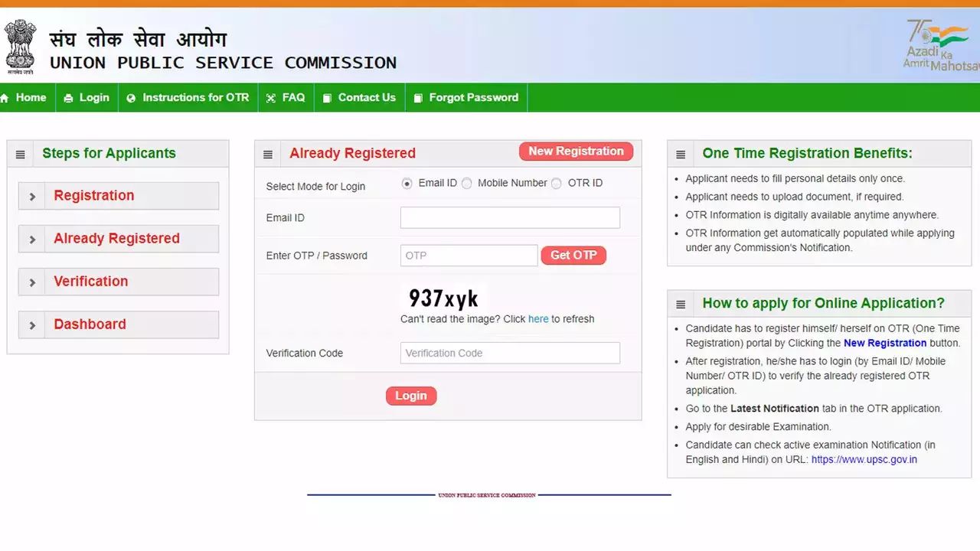Screen dimensions: 980x551
Task: Click hamburger icon beside Already Registered heading
Action: tap(268, 155)
